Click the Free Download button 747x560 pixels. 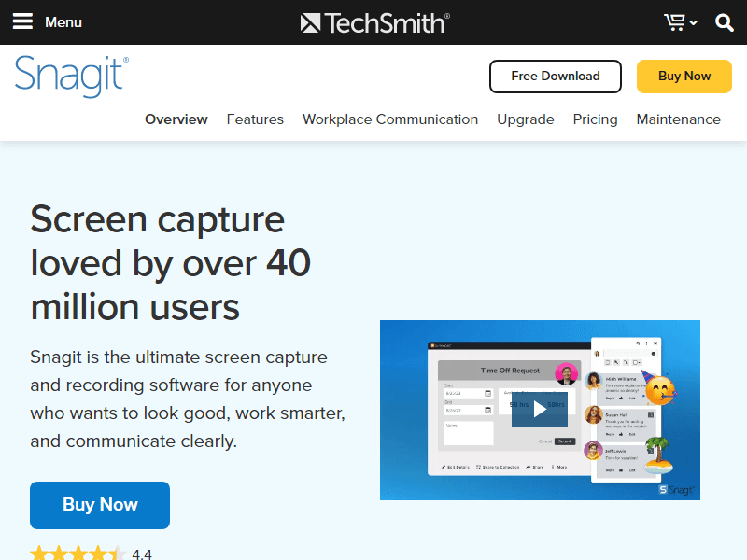[556, 77]
